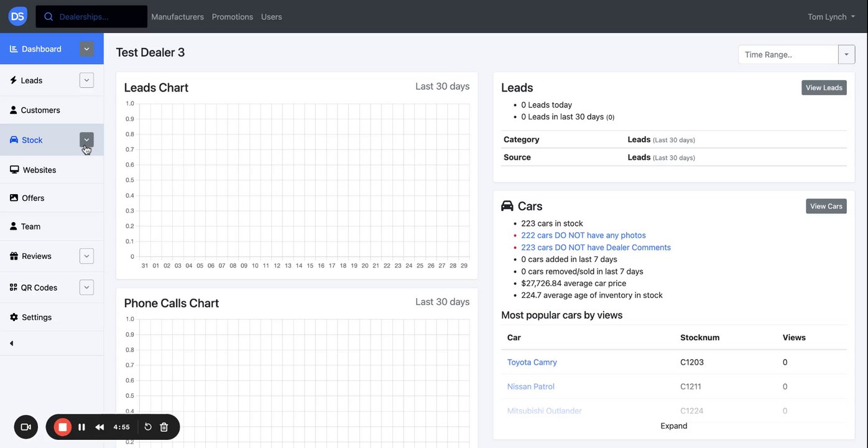Click the Customers person icon

[x=14, y=110]
